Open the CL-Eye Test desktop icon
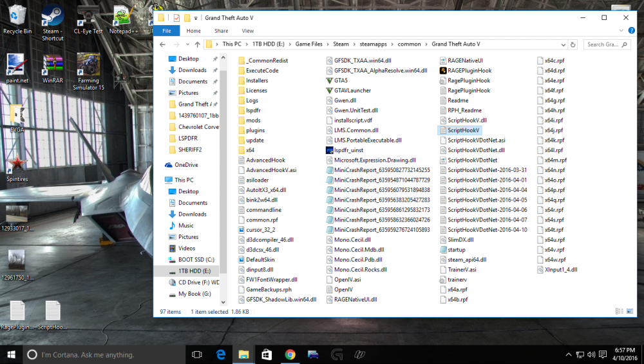The image size is (644, 364). (88, 20)
